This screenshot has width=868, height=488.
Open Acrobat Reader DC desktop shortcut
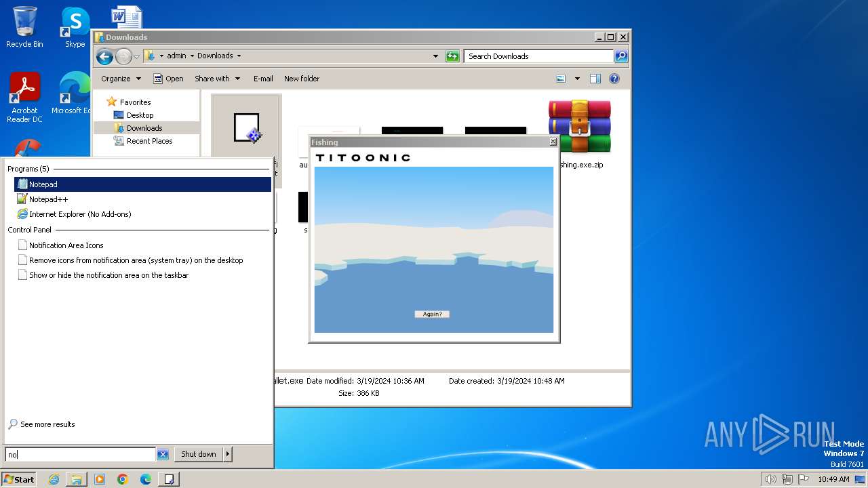pos(24,98)
